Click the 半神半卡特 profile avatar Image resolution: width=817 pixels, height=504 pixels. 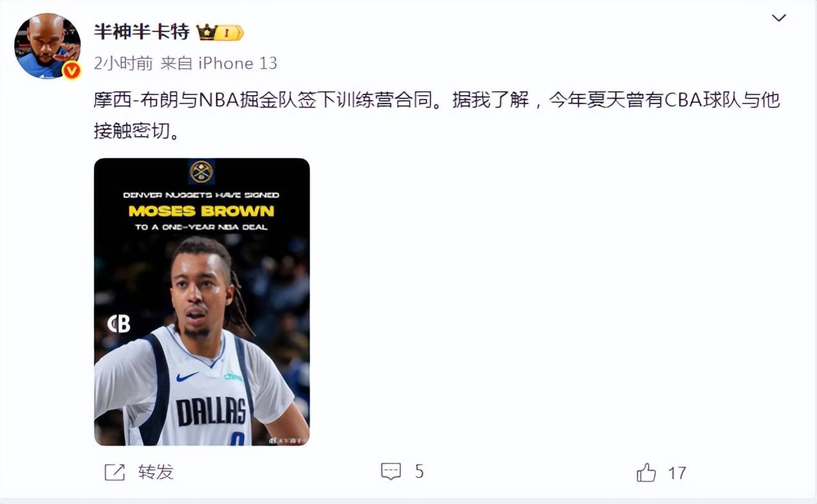[x=48, y=46]
